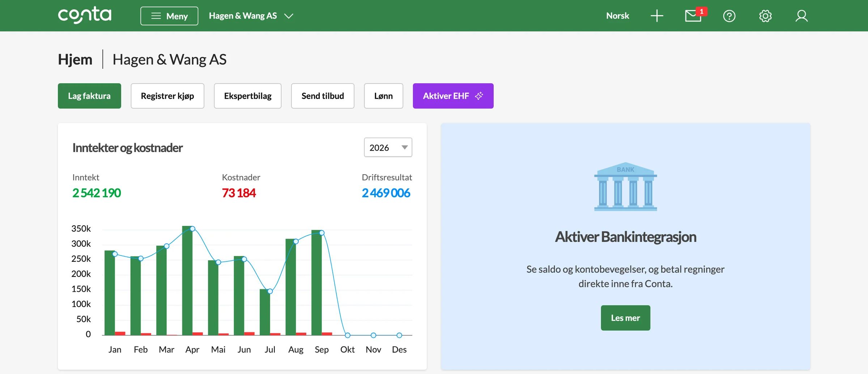Click the purple Aktiver EHF button

tap(453, 96)
